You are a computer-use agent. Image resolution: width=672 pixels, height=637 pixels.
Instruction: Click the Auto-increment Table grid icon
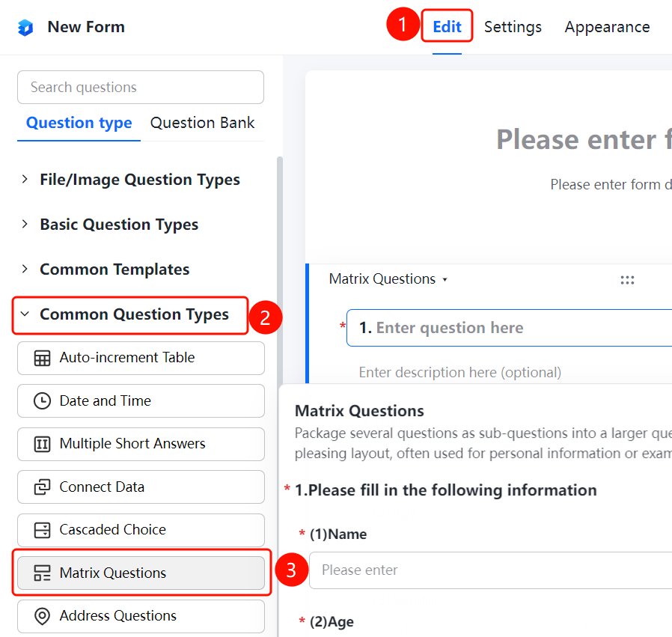[42, 358]
